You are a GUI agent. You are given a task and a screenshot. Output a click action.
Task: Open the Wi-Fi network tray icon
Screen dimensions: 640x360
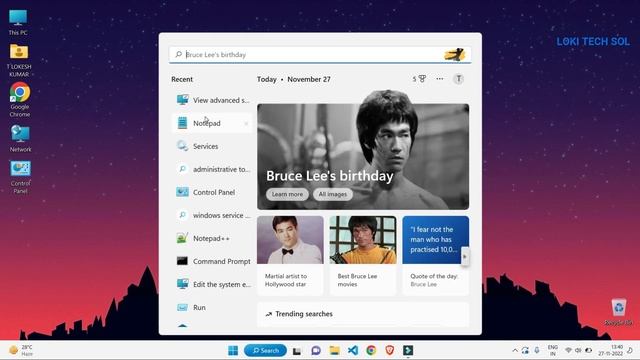tap(568, 350)
